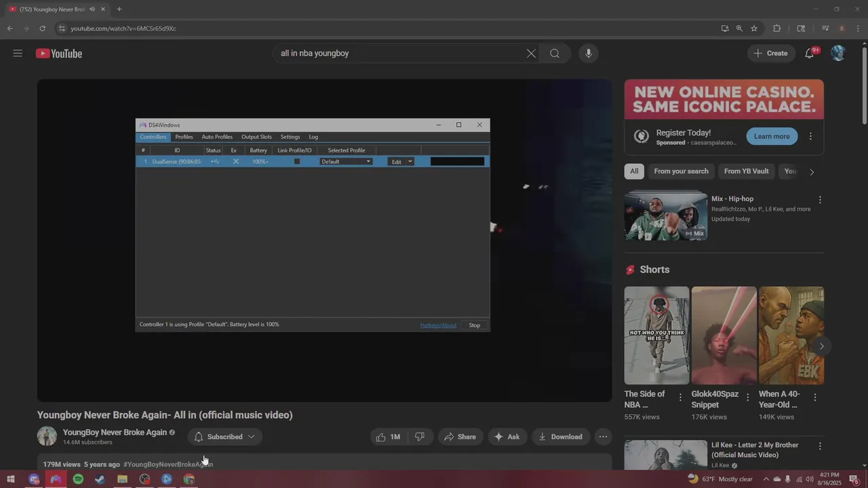Select the All filter chip
Screen dimensions: 868x488
(634, 171)
